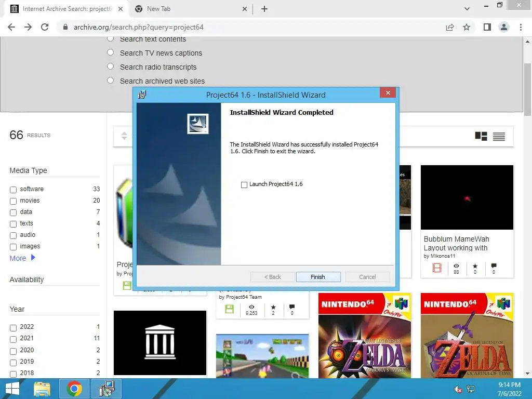This screenshot has width=532, height=399.
Task: Close the New Tab tab
Action: [245, 9]
